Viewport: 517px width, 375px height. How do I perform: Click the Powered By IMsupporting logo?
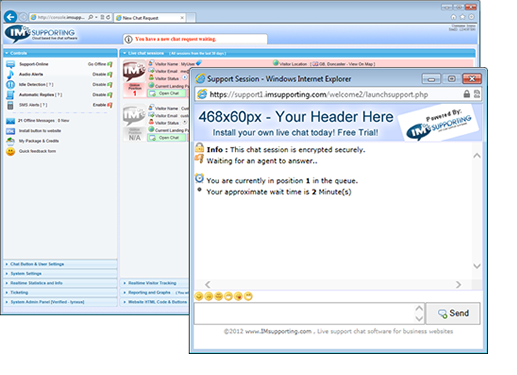pos(439,123)
